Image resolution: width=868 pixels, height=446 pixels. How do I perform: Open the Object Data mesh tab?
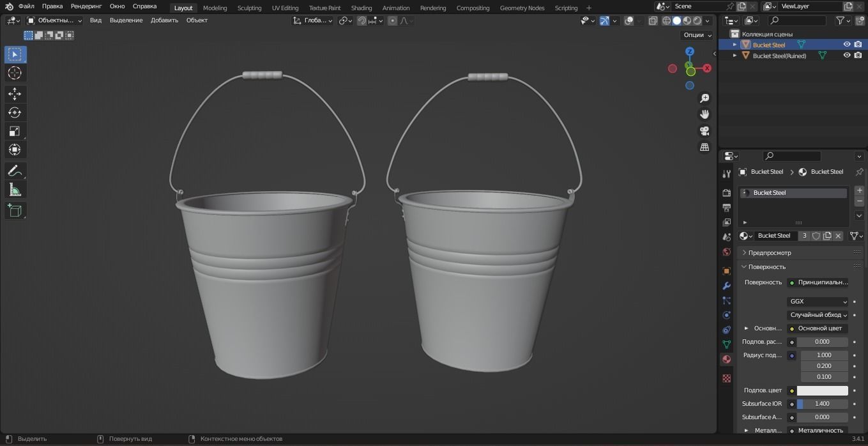tap(726, 344)
